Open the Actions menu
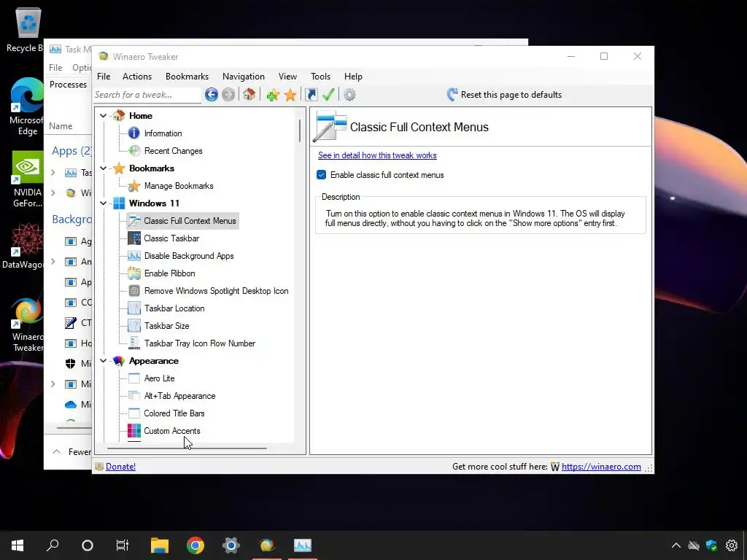Viewport: 747px width, 560px height. (137, 76)
